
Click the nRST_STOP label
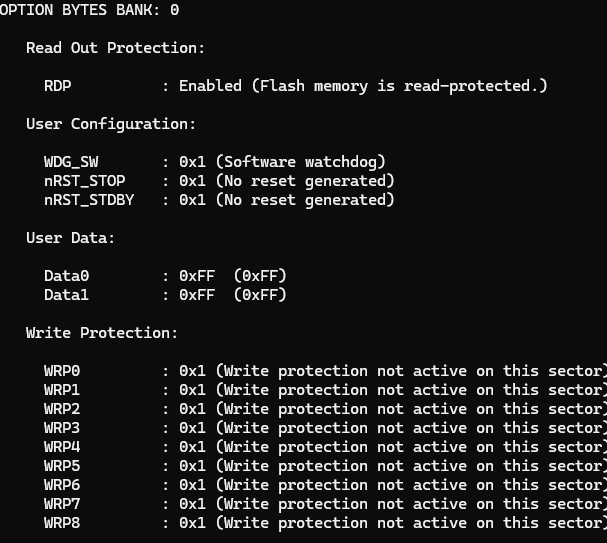(85, 181)
